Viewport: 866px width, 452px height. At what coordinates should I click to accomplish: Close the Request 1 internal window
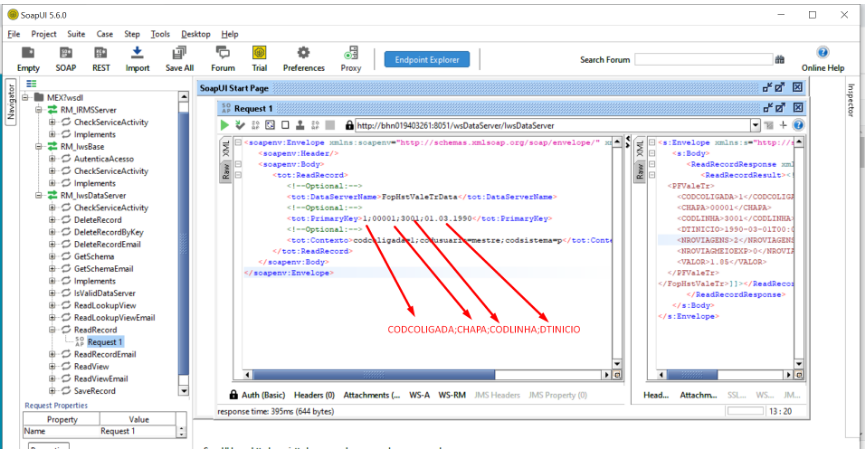point(798,108)
